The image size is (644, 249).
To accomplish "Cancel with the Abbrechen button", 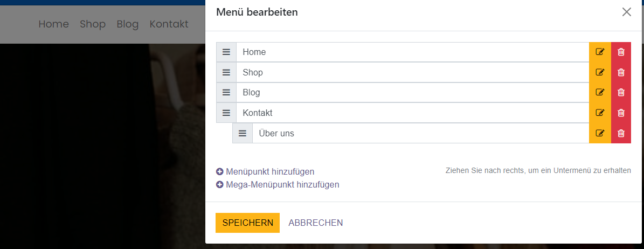I will (316, 223).
